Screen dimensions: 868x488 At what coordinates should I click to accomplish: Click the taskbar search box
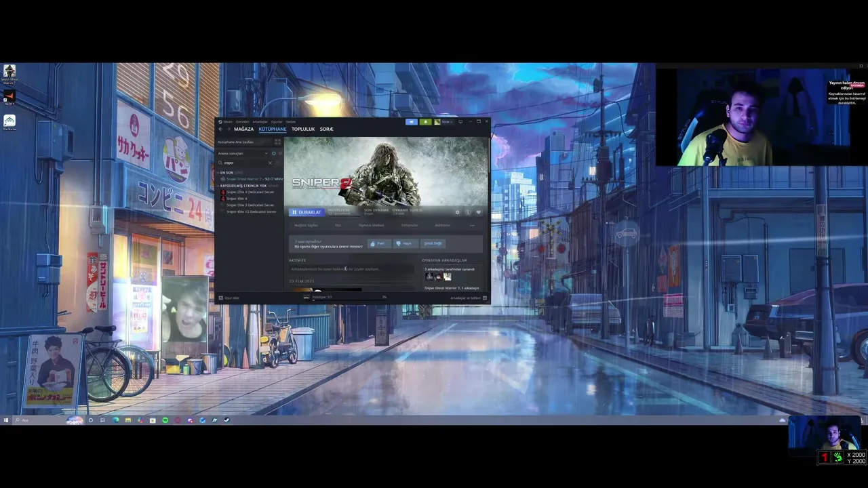click(x=49, y=420)
